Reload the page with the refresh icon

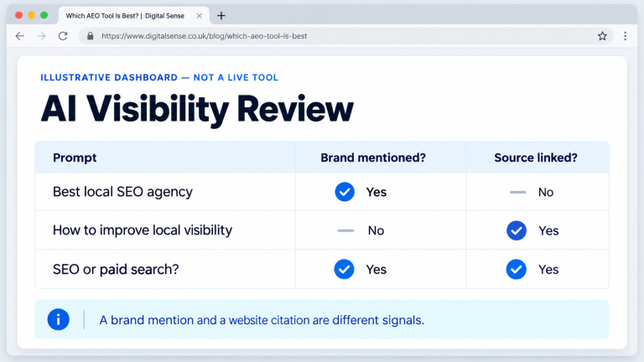63,36
